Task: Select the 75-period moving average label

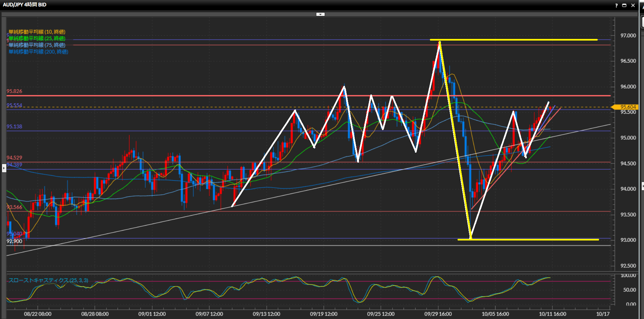Action: point(37,45)
